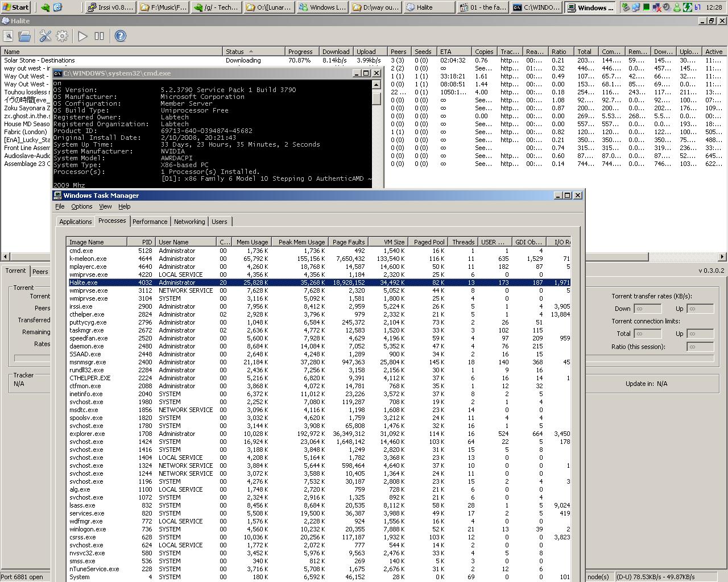This screenshot has height=582, width=728.
Task: Click the Down transfer rate input field
Action: [647, 309]
